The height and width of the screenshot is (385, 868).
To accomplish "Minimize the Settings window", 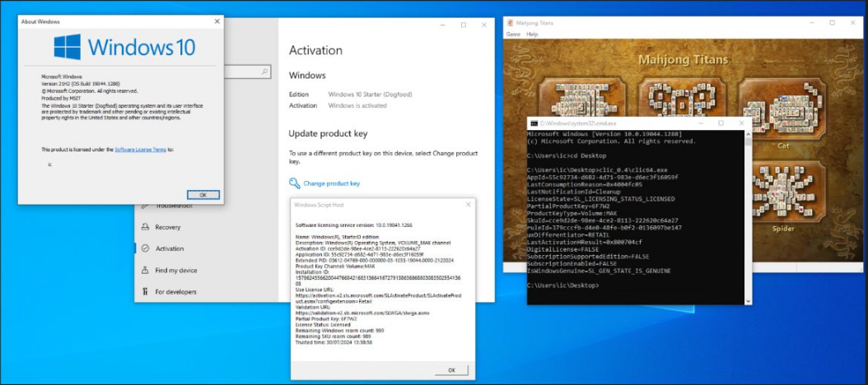I will 443,25.
